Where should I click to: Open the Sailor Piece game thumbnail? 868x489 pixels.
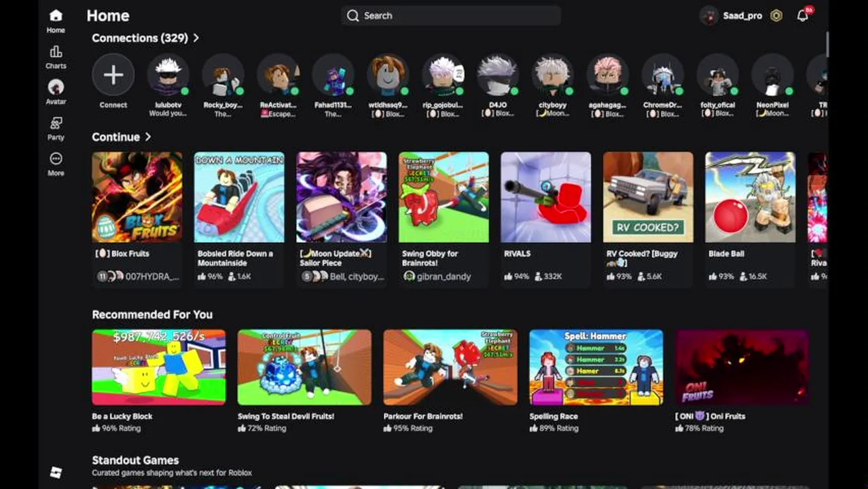click(x=342, y=197)
